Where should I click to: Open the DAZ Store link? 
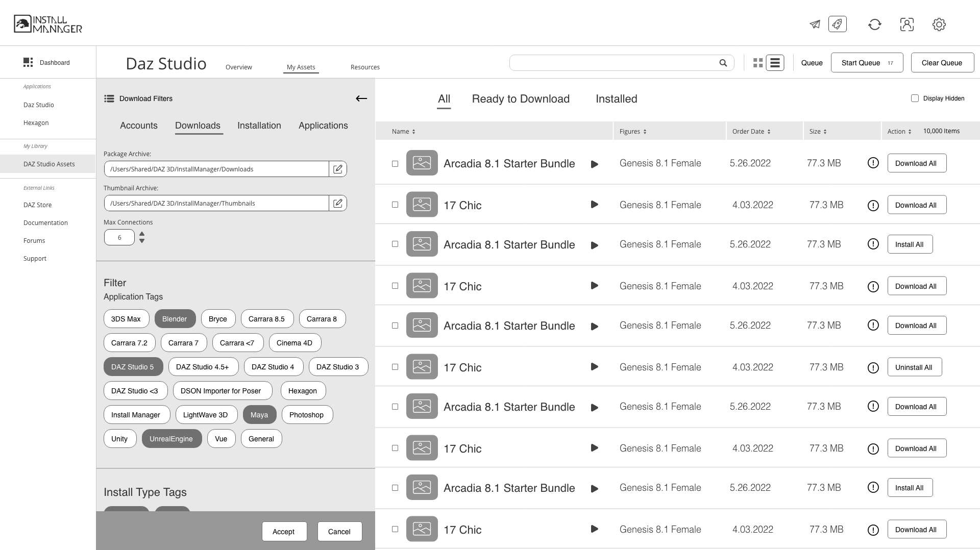38,205
